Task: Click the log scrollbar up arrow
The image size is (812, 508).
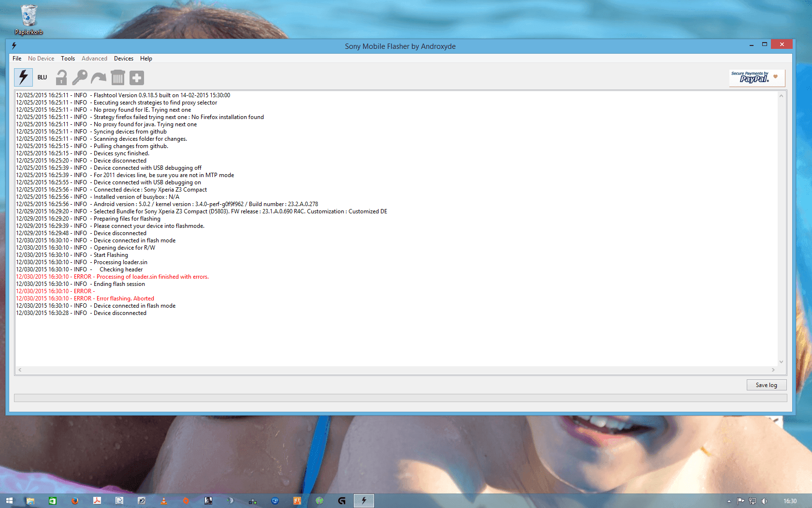Action: pos(781,96)
